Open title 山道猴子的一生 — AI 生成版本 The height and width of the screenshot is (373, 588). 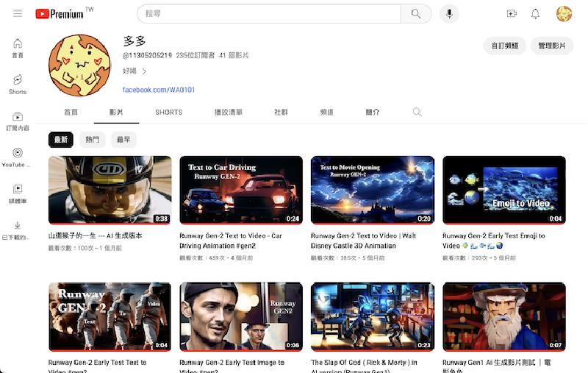click(x=96, y=235)
